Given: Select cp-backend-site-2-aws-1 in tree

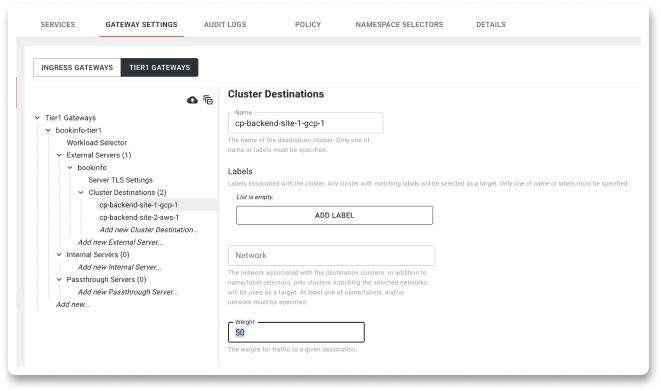Looking at the screenshot, I should 139,217.
